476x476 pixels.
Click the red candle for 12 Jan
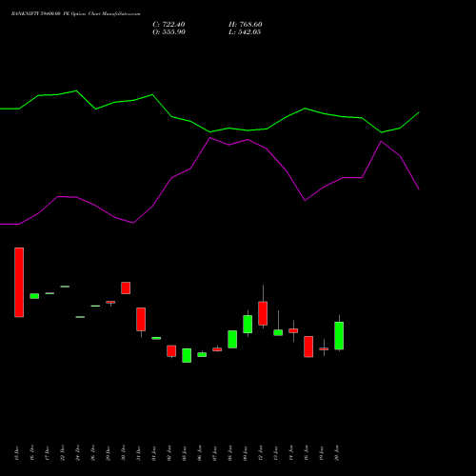coord(263,313)
